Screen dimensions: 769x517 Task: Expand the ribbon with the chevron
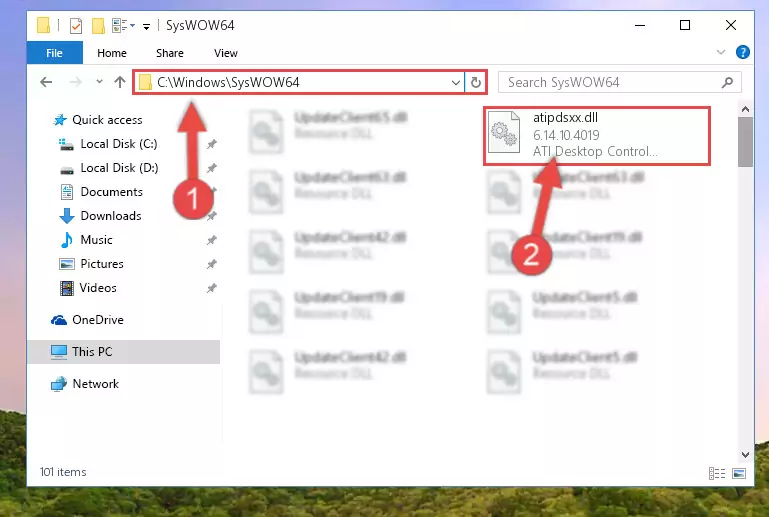pos(720,52)
